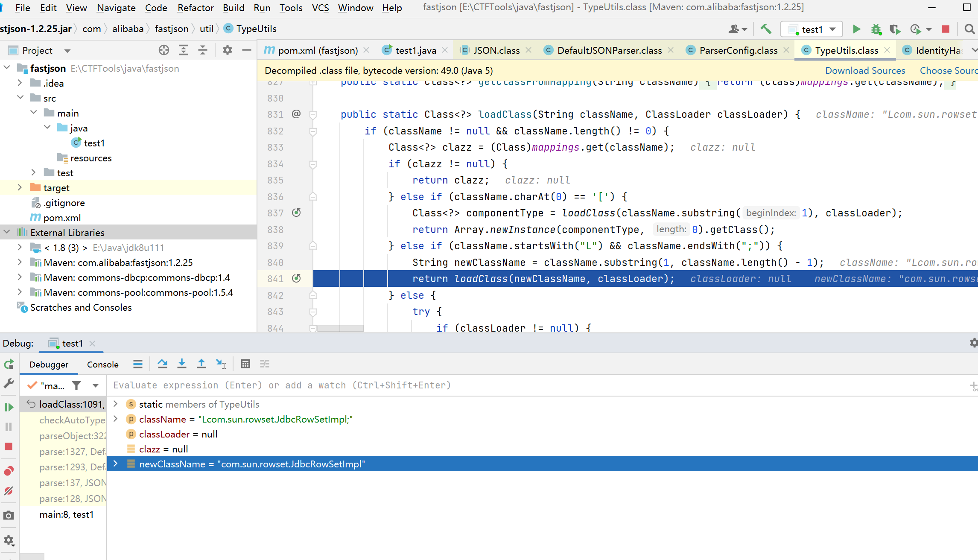
Task: Expand the target folder
Action: [20, 187]
